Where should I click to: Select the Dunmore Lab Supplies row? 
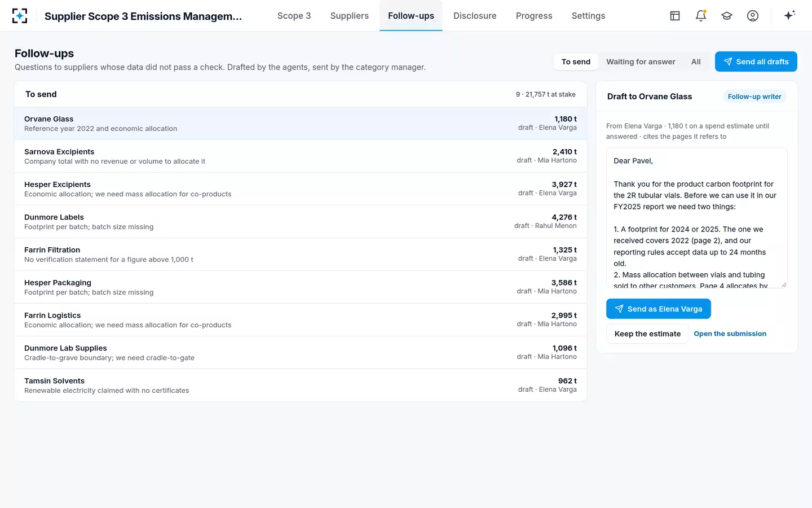pyautogui.click(x=301, y=353)
